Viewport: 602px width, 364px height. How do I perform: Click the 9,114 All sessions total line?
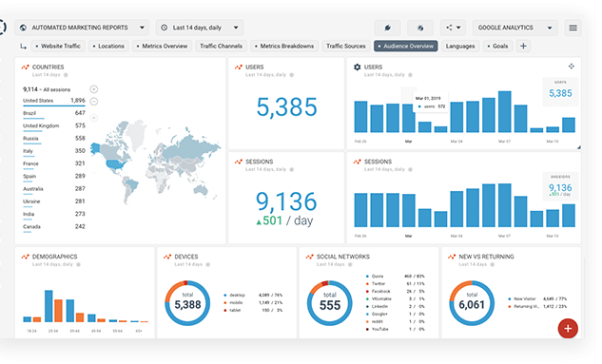coord(47,89)
